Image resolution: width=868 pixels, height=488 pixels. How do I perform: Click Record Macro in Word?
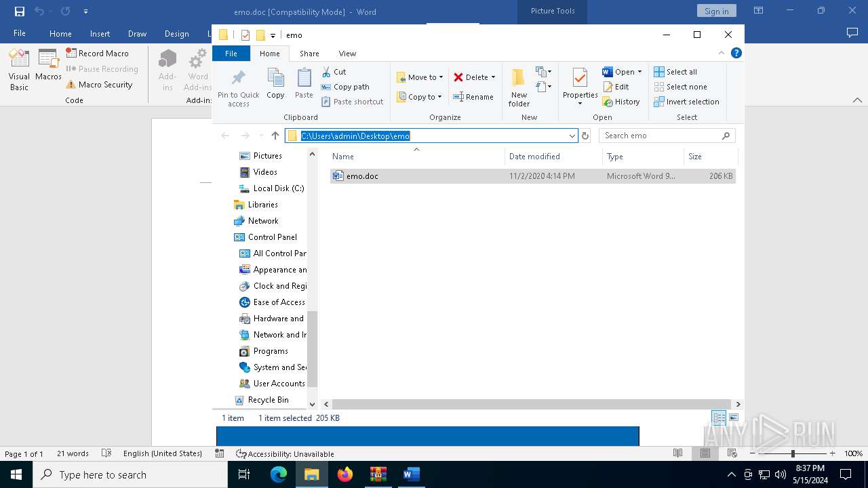[97, 53]
